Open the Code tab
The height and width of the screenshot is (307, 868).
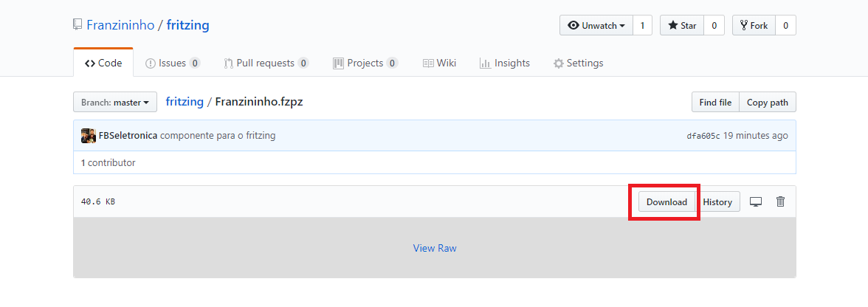[103, 63]
